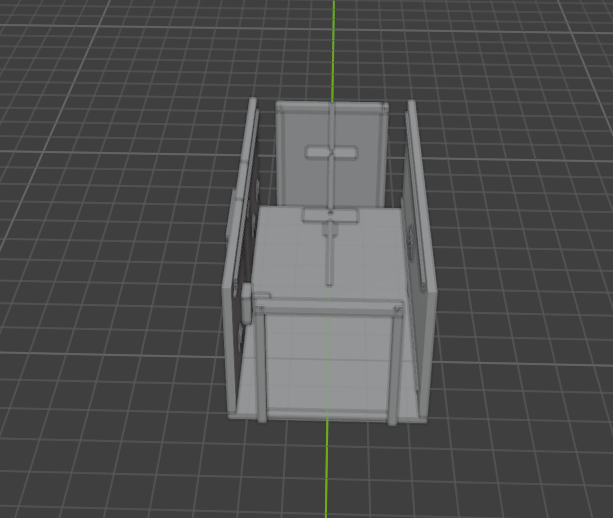Click the green Y axis line below model
Screen dimensions: 613x518
coord(326,469)
